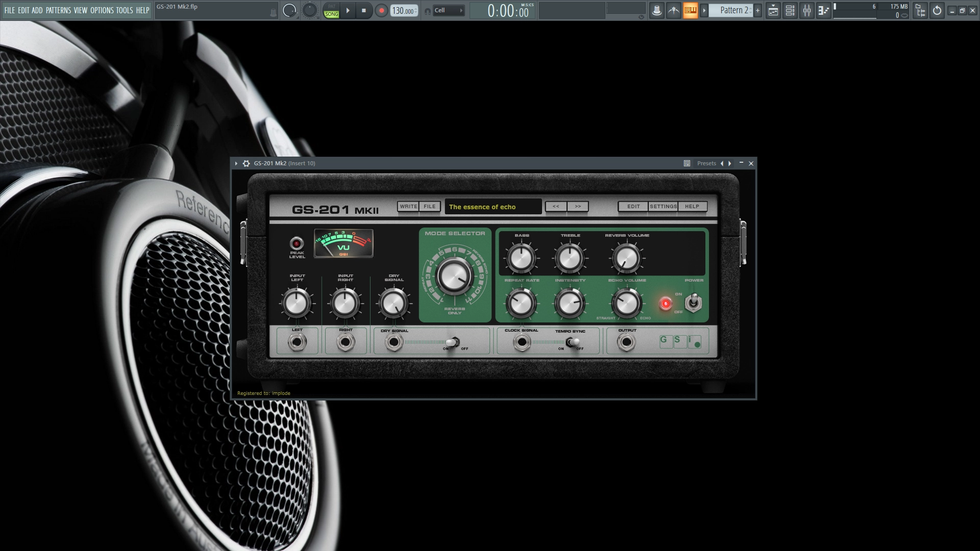
Task: Click the REPEAT RATE knob
Action: coord(521,304)
